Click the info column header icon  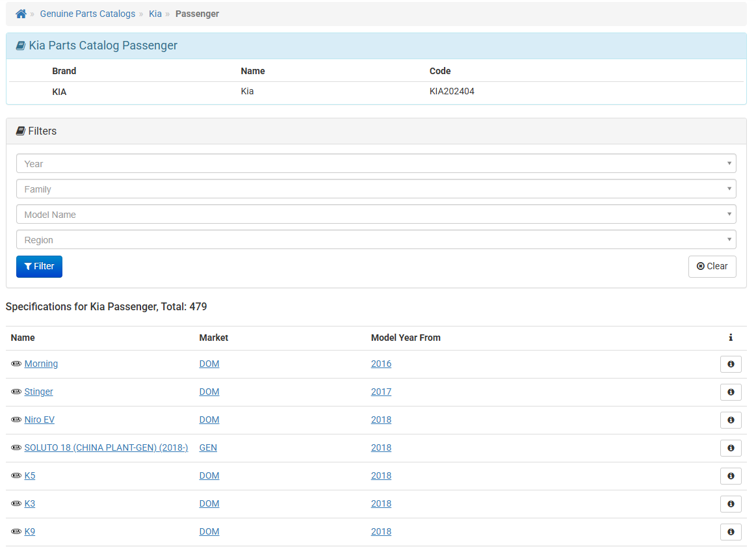(x=731, y=338)
